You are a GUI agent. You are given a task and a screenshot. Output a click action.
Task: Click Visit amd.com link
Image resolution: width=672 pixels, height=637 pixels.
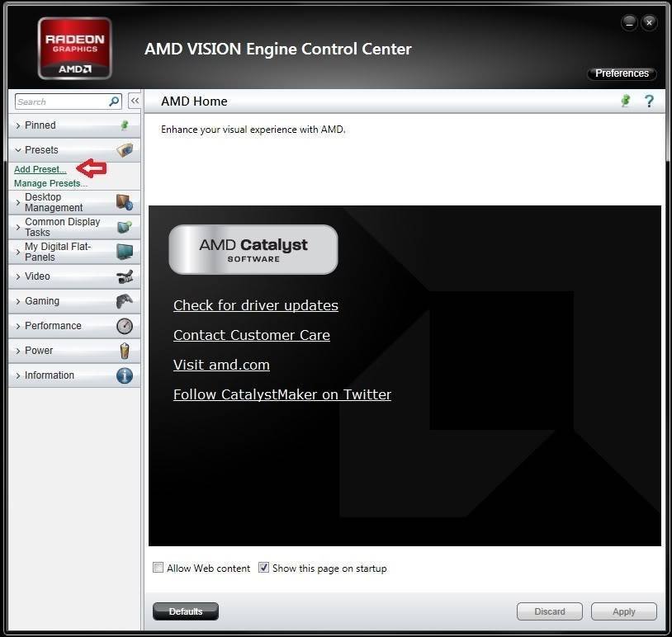click(221, 365)
